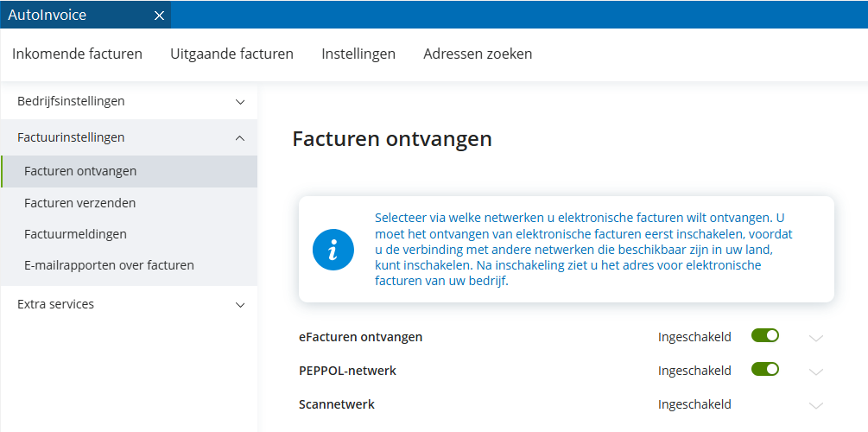Open E-mailrapporten over facturen
This screenshot has width=868, height=432.
(x=129, y=264)
